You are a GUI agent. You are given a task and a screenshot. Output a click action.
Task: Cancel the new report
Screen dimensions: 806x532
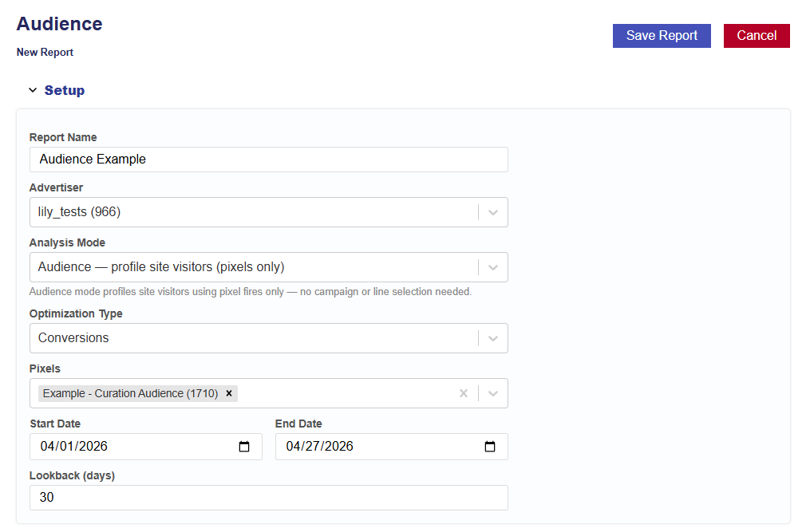[756, 36]
